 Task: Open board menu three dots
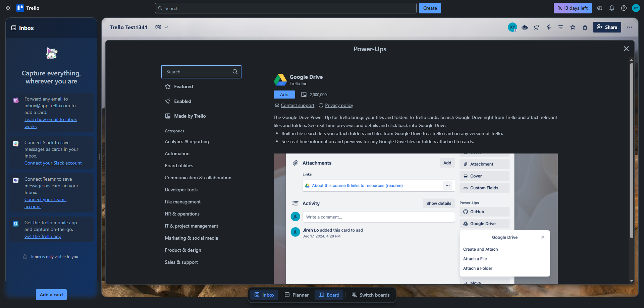pos(629,27)
